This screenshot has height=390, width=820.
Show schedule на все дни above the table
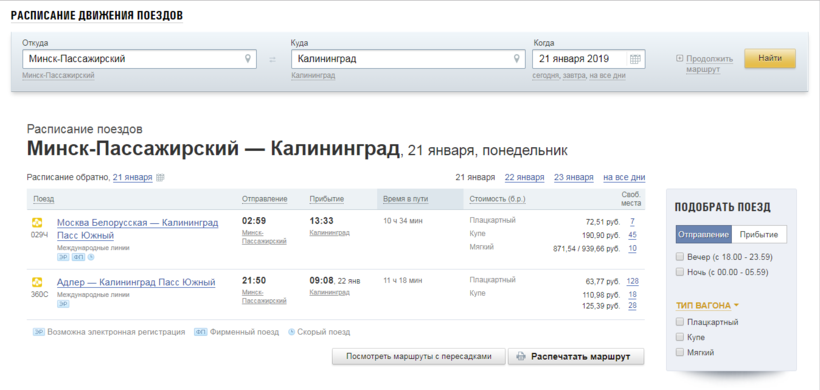coord(624,177)
